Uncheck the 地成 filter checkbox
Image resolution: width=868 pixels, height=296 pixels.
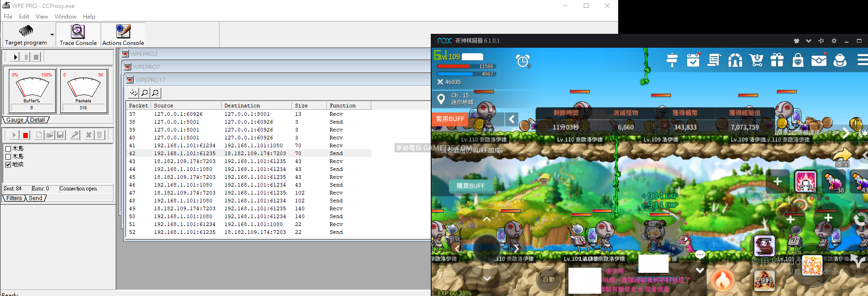pos(8,164)
